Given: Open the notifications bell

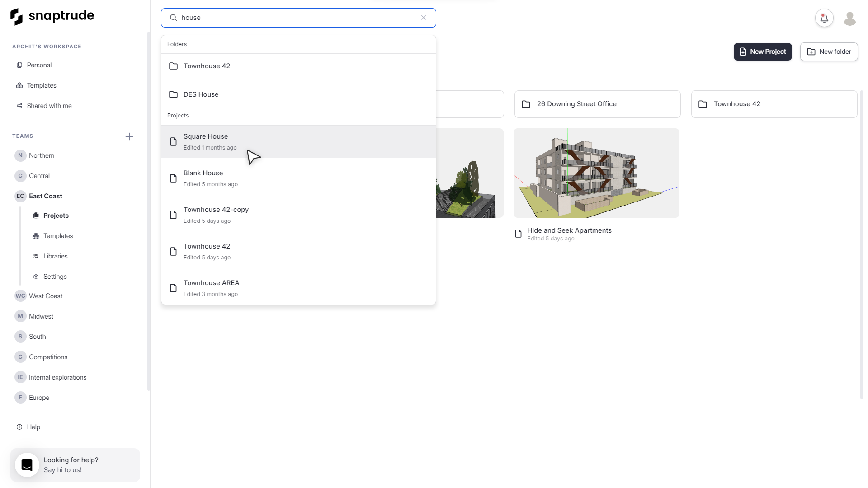Looking at the screenshot, I should point(824,18).
